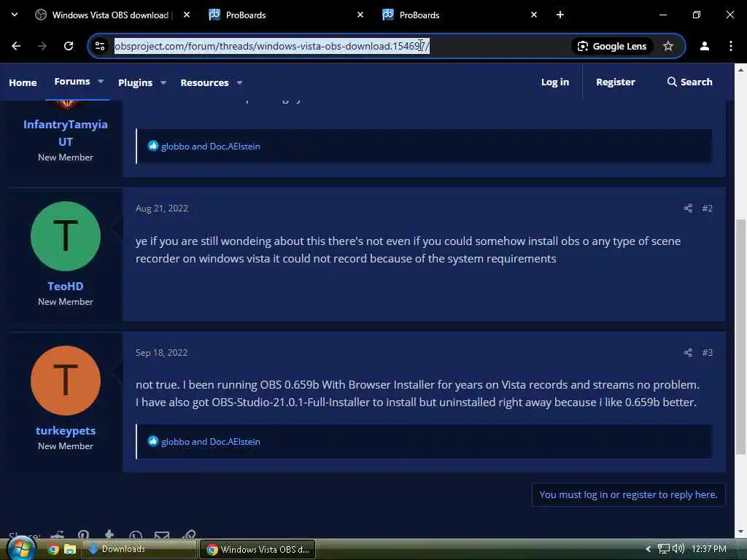Expand the Plugins dropdown arrow
The height and width of the screenshot is (560, 747).
pos(163,82)
